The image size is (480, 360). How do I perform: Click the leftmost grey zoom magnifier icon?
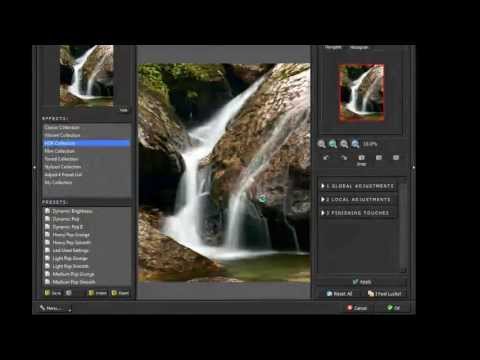click(322, 144)
